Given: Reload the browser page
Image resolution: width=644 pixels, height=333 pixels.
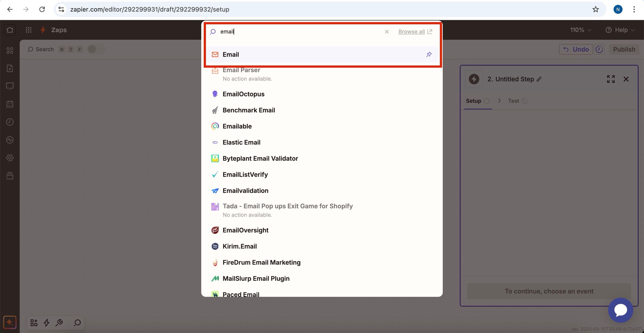Looking at the screenshot, I should point(42,9).
